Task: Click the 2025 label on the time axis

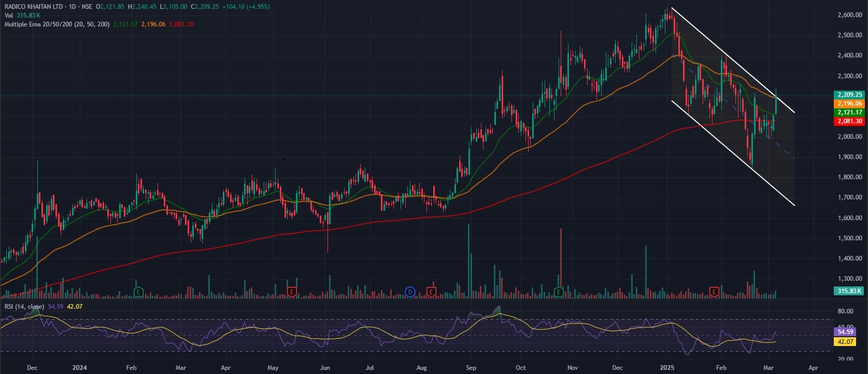Action: [x=667, y=368]
